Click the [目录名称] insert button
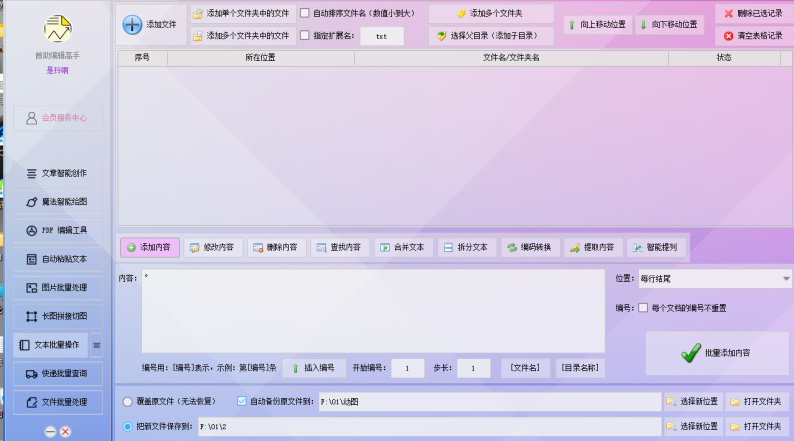Image resolution: width=794 pixels, height=441 pixels. (580, 368)
